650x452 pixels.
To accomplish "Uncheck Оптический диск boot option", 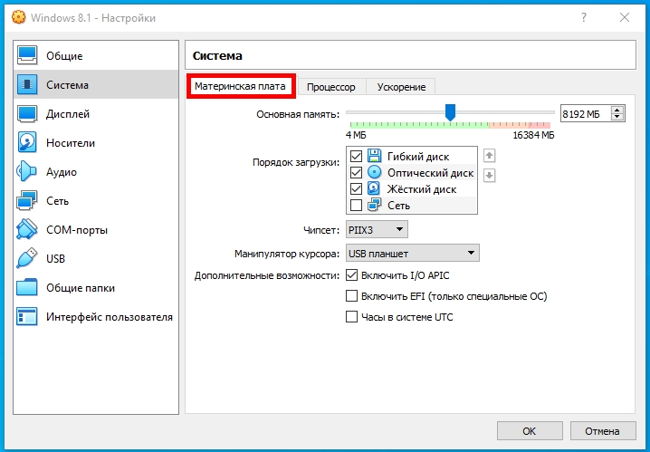I will (x=356, y=173).
